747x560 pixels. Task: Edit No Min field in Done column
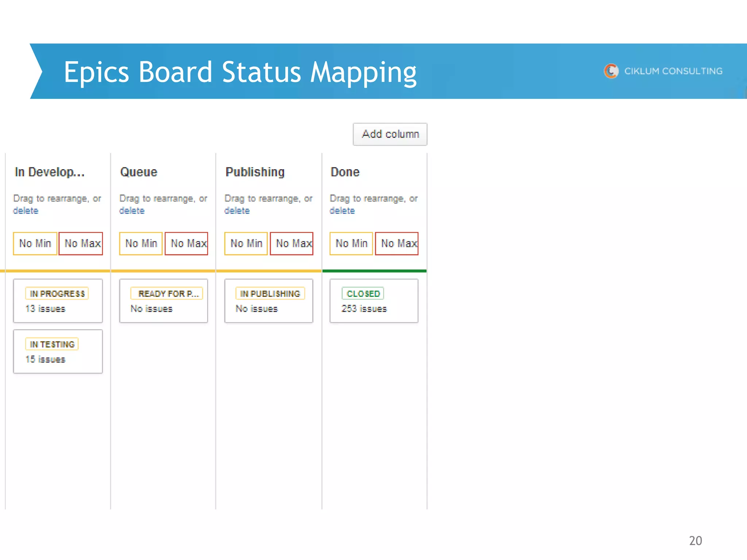tap(351, 243)
